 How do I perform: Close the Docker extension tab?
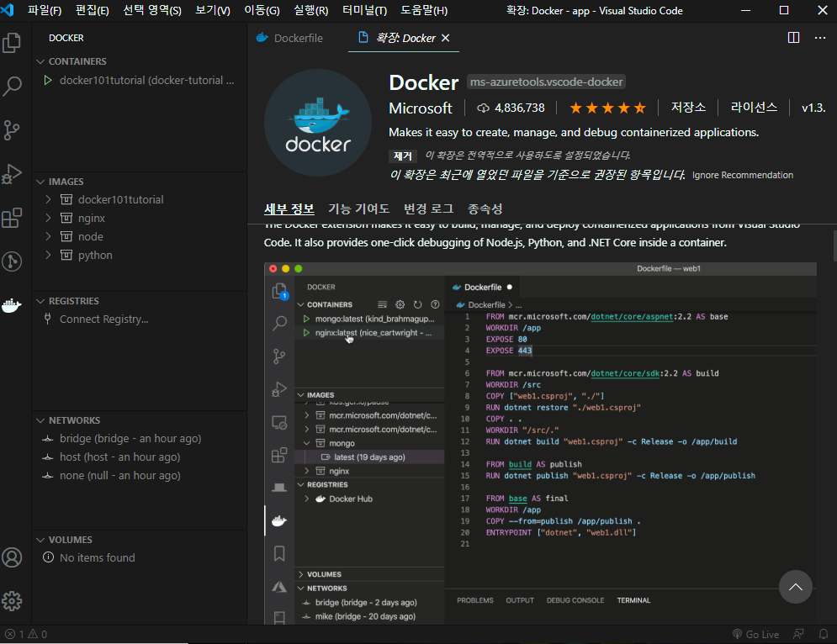pos(445,38)
